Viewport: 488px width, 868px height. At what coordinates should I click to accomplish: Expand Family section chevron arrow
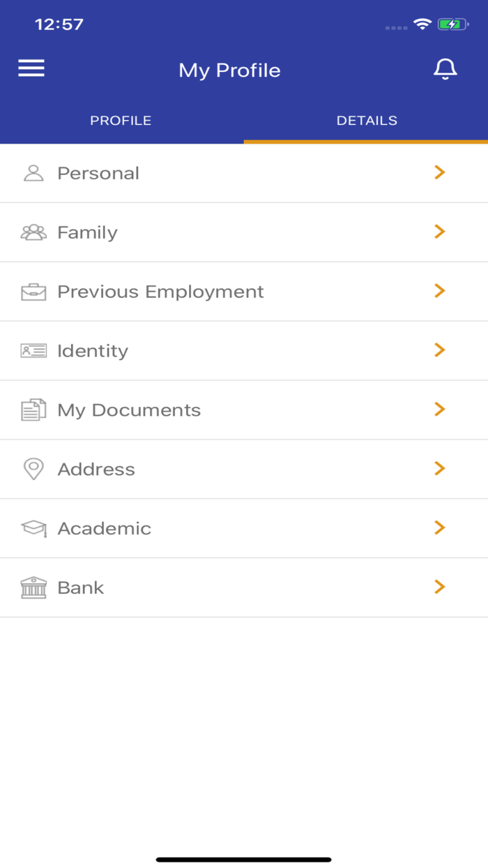pos(439,232)
